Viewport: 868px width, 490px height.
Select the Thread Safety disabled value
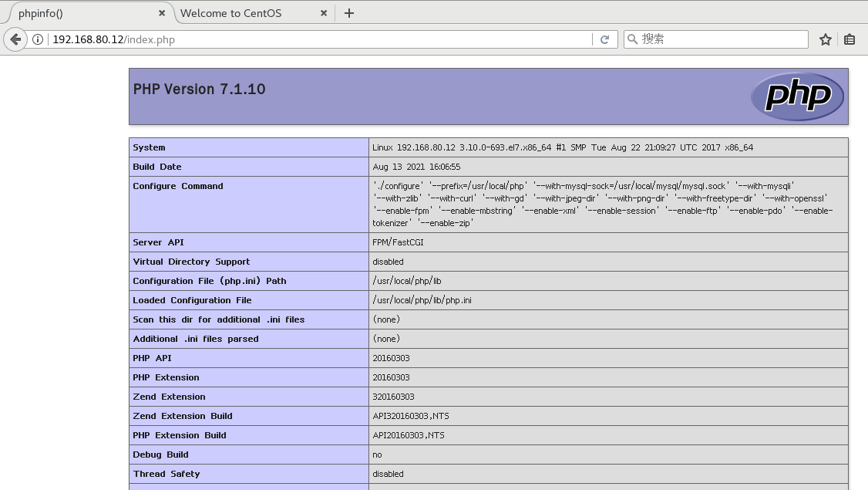(388, 474)
